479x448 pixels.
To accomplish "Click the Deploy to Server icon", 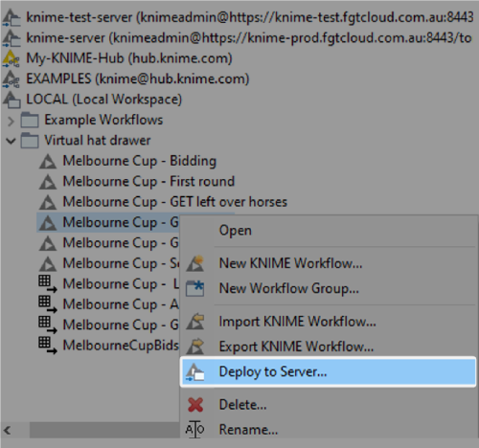I will tap(195, 372).
